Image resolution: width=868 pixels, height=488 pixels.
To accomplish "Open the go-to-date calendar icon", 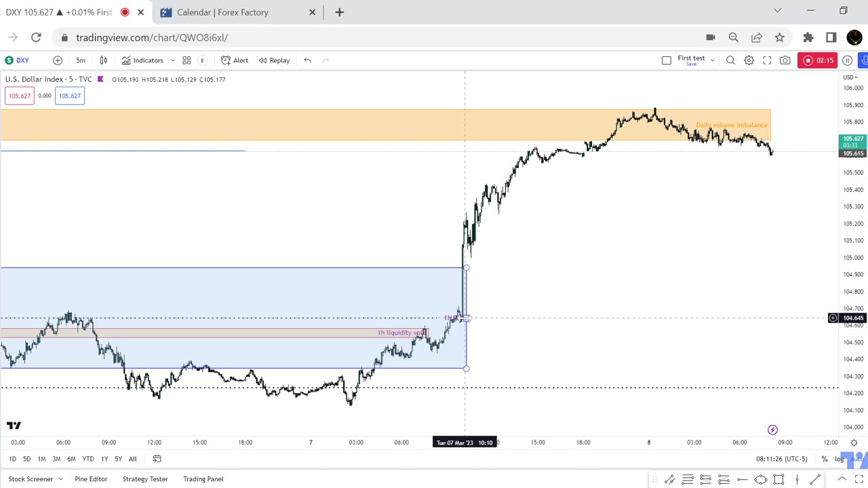I will pos(157,459).
